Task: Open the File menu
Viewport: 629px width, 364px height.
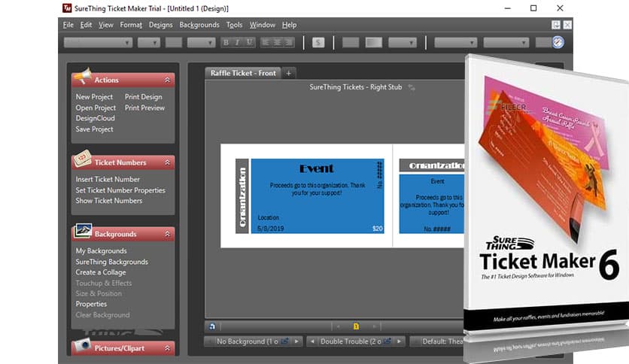Action: pos(68,25)
